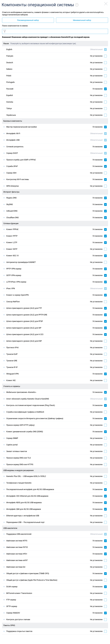Enable the Deutsch language checkbox

[x=105, y=62]
